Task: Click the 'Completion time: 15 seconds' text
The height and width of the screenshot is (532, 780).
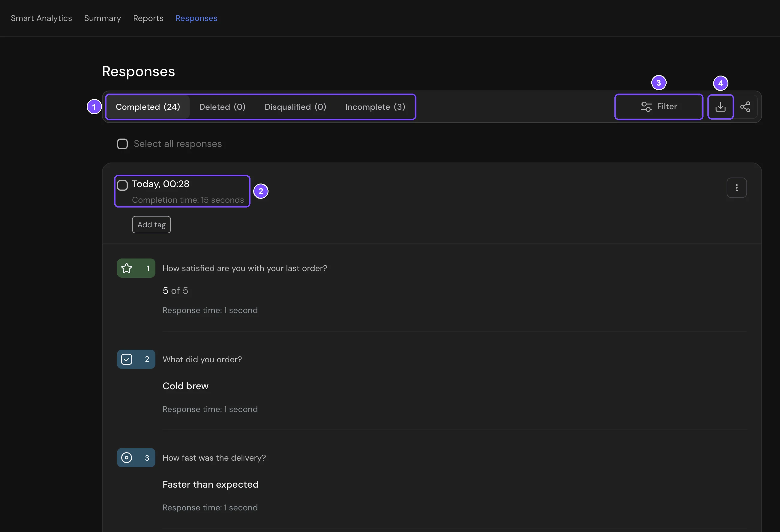Action: [187, 200]
